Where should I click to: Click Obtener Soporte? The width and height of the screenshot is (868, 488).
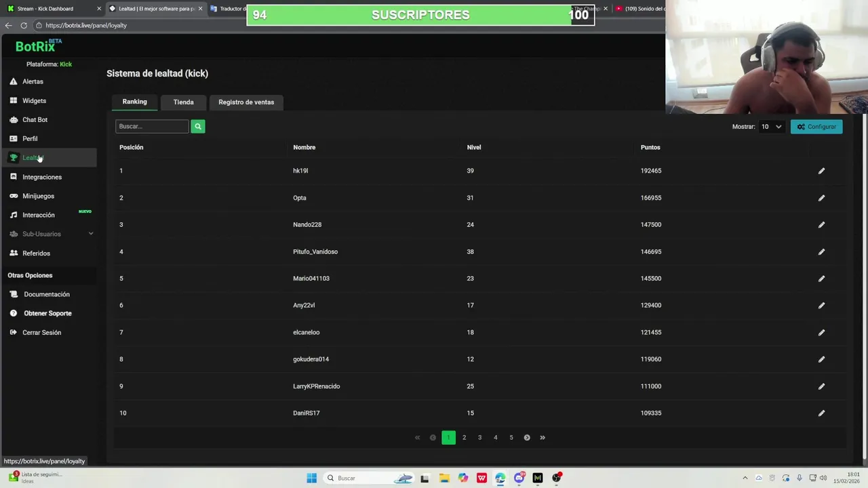[47, 313]
